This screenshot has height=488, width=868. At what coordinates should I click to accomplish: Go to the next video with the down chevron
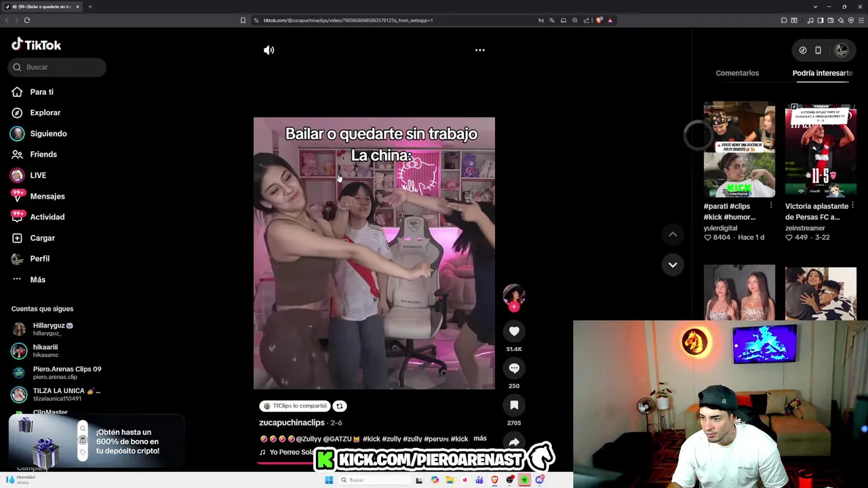click(673, 265)
